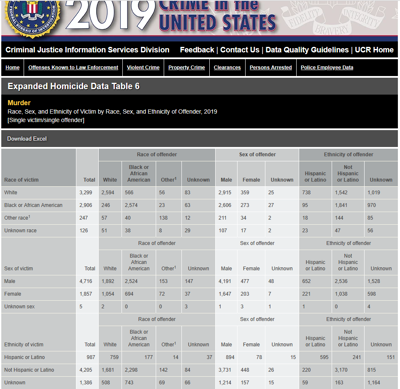The image size is (400, 389).
Task: Click the Sex of victim header
Action: [18, 268]
